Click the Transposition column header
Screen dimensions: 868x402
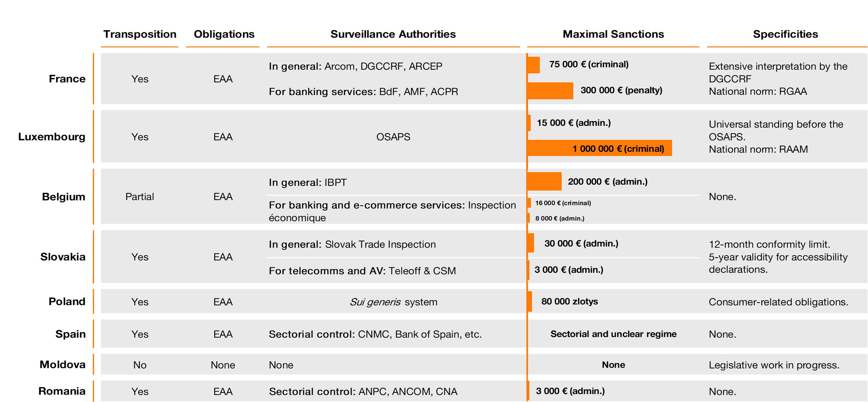pos(140,34)
